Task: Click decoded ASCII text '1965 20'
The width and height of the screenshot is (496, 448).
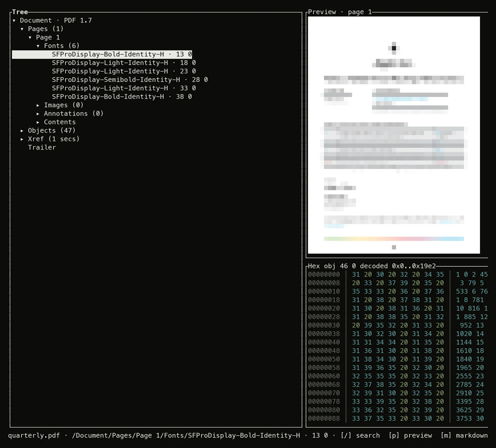Action: click(x=470, y=368)
